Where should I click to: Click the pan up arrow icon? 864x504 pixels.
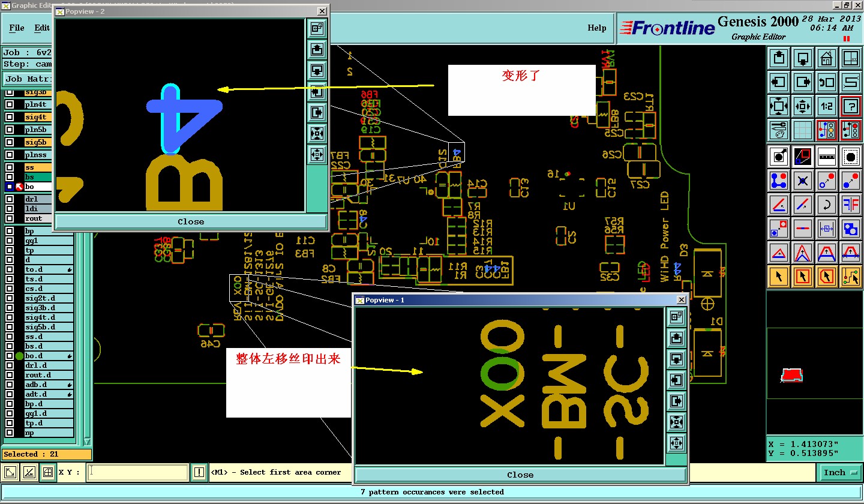coord(779,58)
